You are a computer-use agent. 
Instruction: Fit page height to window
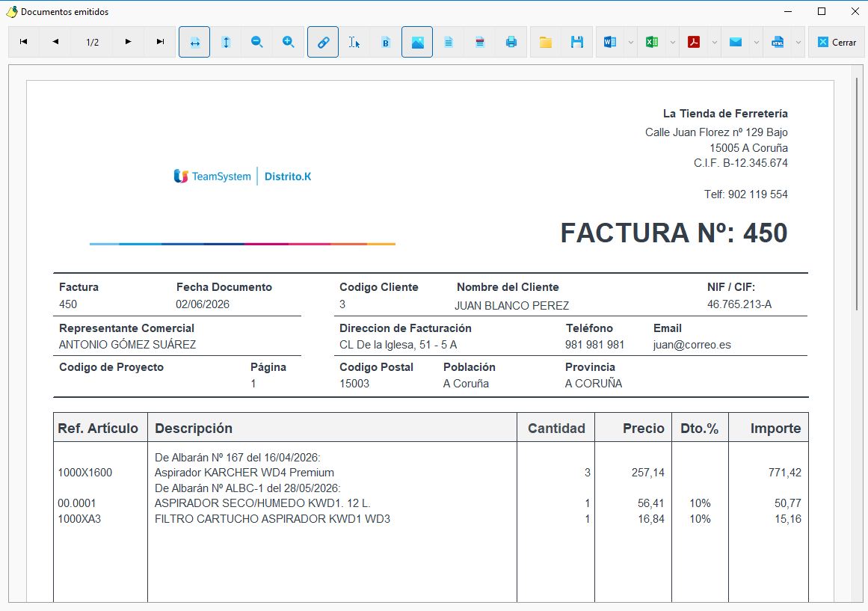coord(226,42)
